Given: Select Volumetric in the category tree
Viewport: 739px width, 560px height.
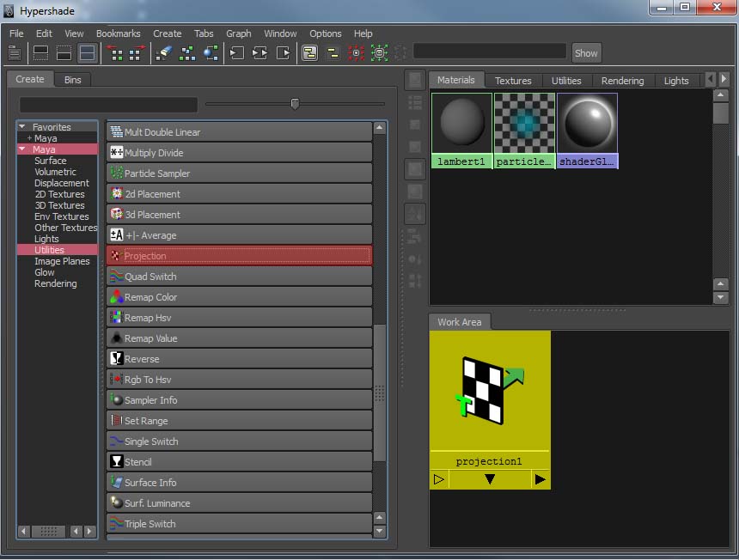Looking at the screenshot, I should coord(55,172).
